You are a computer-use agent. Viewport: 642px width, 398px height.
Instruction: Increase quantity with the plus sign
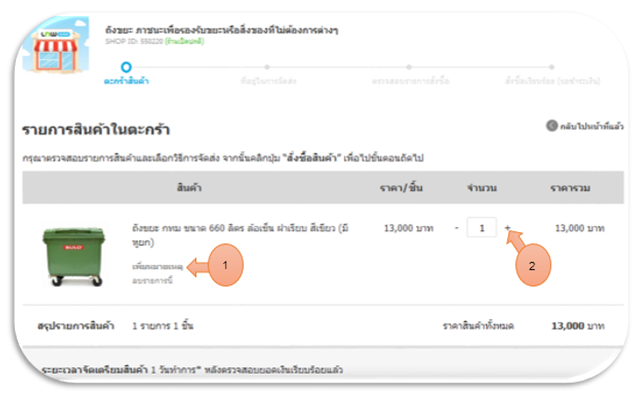507,228
